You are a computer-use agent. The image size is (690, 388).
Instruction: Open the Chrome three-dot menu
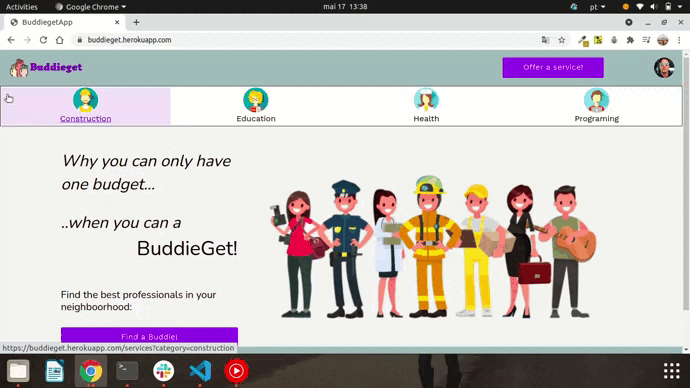coord(679,40)
